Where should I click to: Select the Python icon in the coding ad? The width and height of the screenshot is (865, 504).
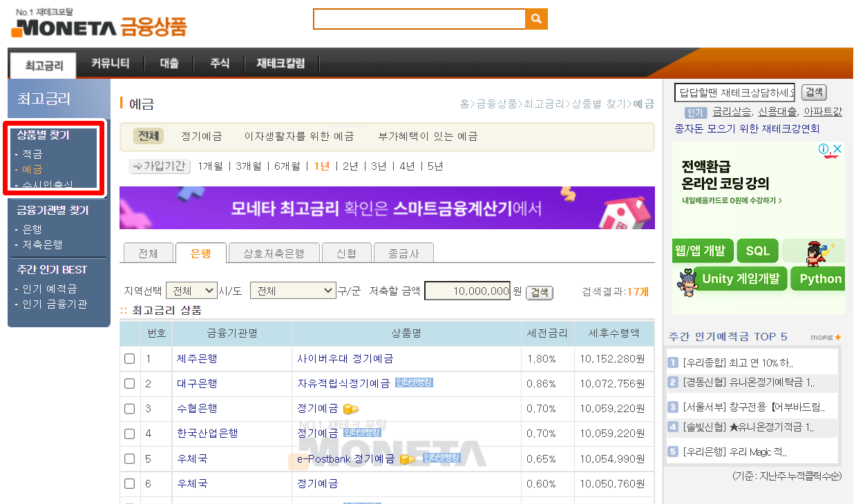(818, 279)
